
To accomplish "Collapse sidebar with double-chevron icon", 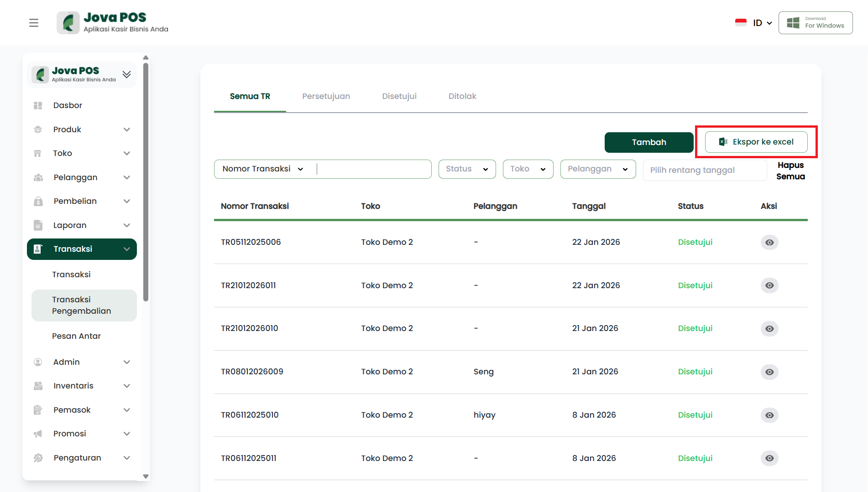I will [x=127, y=74].
